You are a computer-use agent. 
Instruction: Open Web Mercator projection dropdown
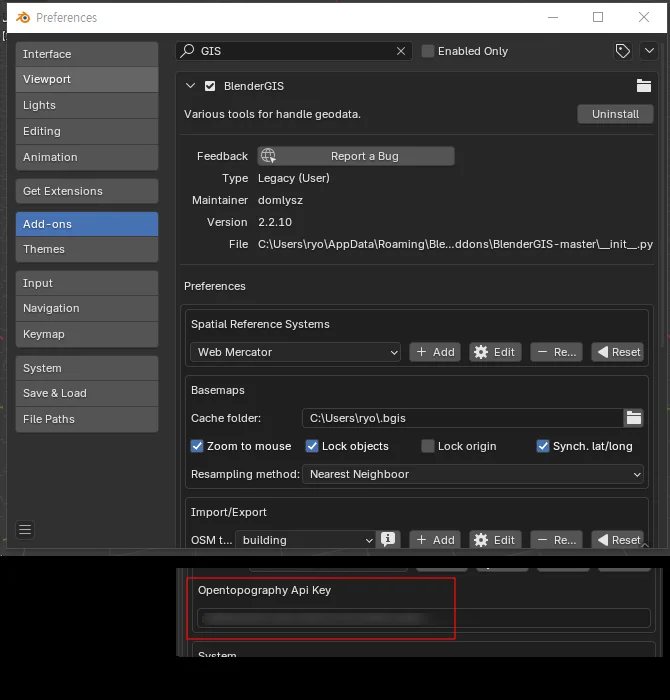coord(295,352)
